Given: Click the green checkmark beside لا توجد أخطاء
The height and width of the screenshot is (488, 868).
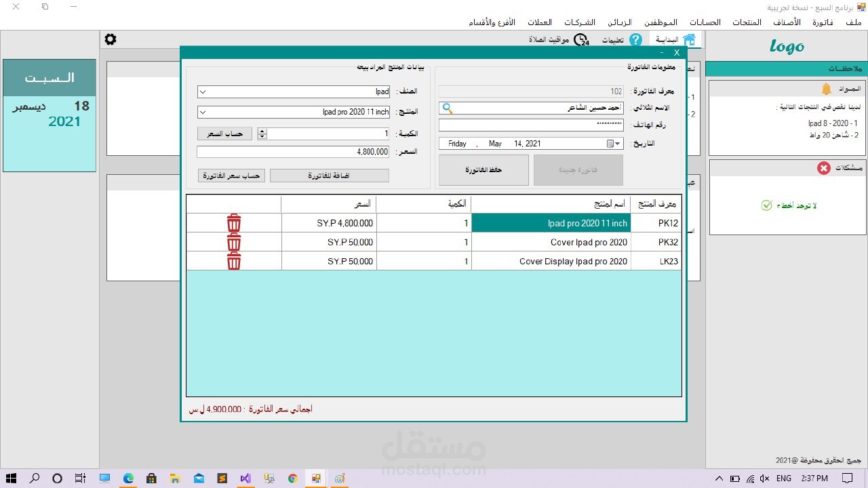Looking at the screenshot, I should pos(767,205).
